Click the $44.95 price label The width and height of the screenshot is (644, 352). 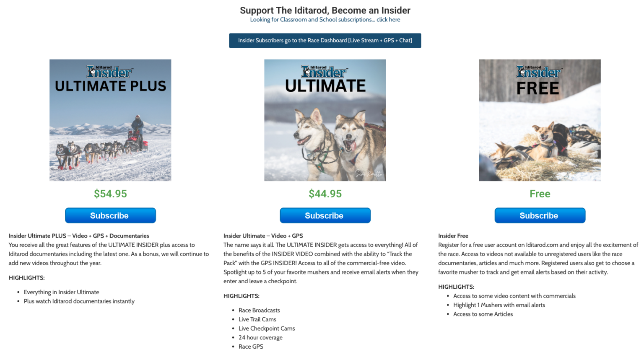pyautogui.click(x=325, y=194)
